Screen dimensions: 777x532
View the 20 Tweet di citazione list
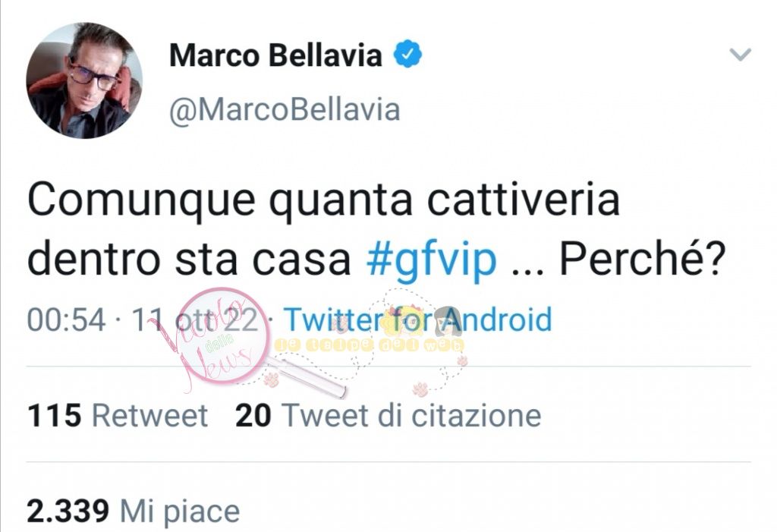(388, 415)
